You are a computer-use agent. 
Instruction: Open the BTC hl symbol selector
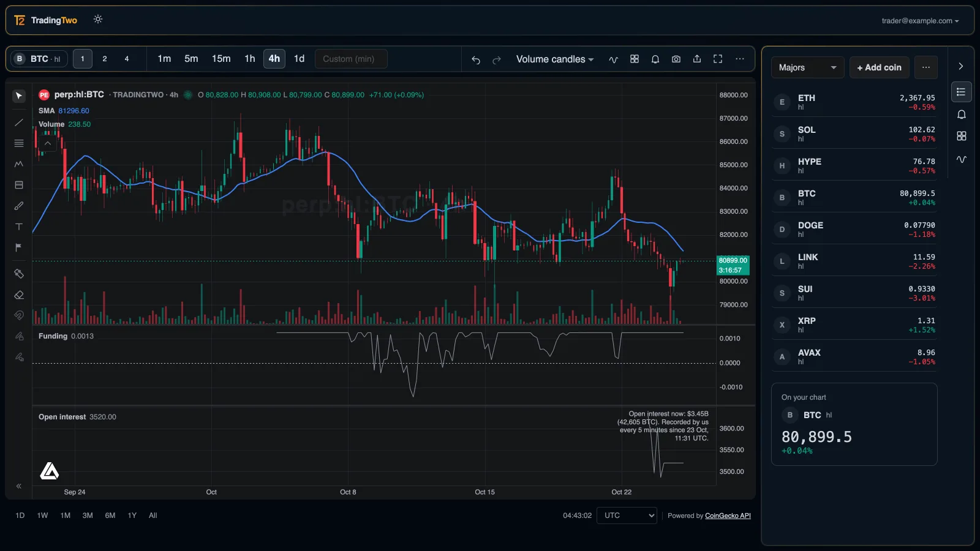tap(40, 59)
